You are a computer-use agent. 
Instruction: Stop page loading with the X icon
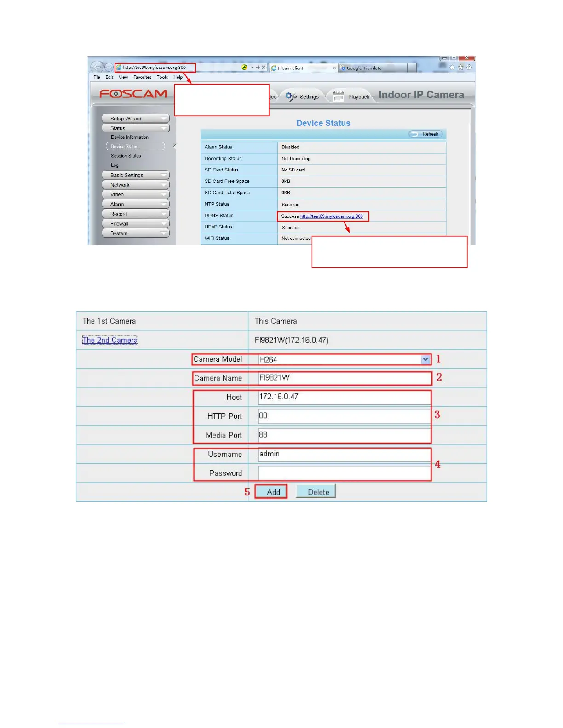(264, 67)
